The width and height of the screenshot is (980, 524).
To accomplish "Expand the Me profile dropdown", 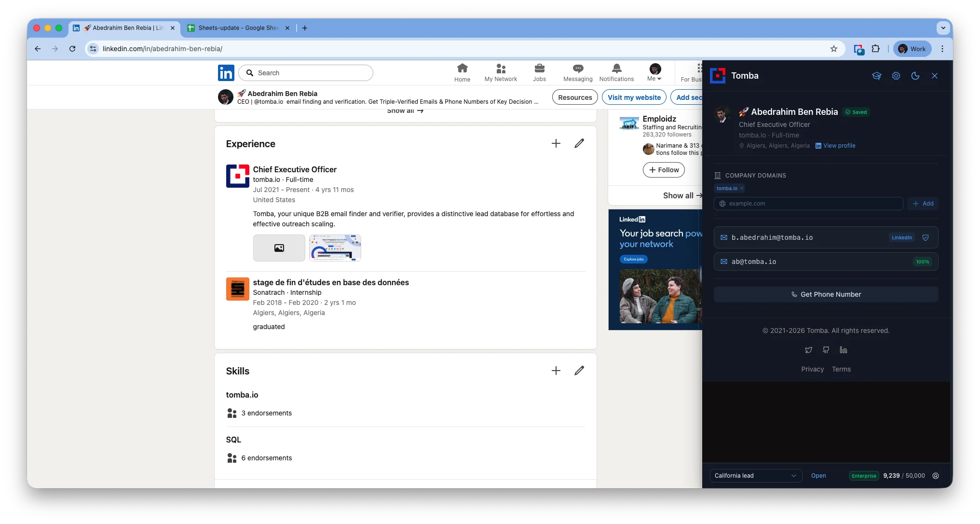I will [x=654, y=73].
